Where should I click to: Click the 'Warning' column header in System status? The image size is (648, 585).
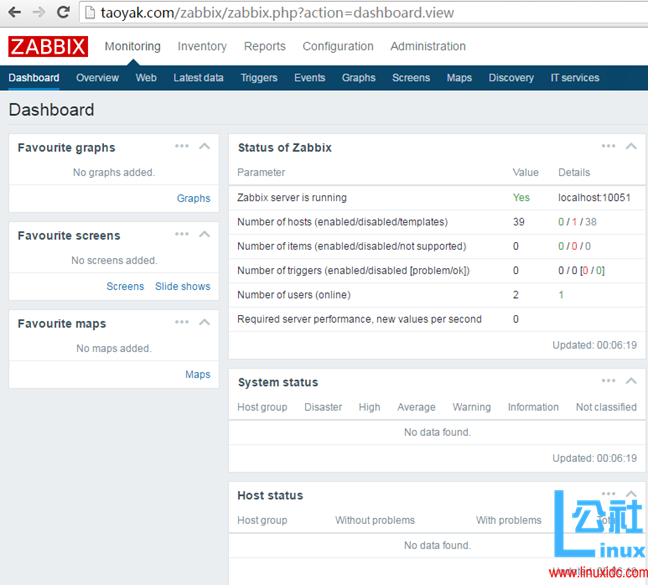coord(472,407)
